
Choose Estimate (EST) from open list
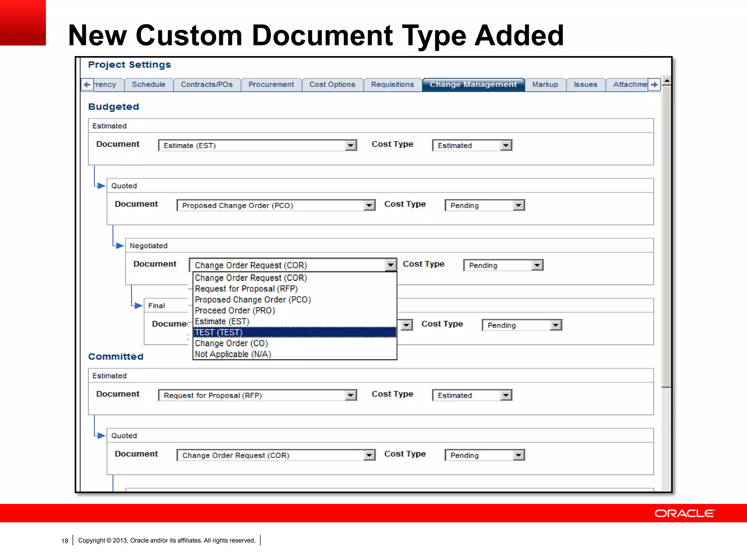click(x=295, y=322)
